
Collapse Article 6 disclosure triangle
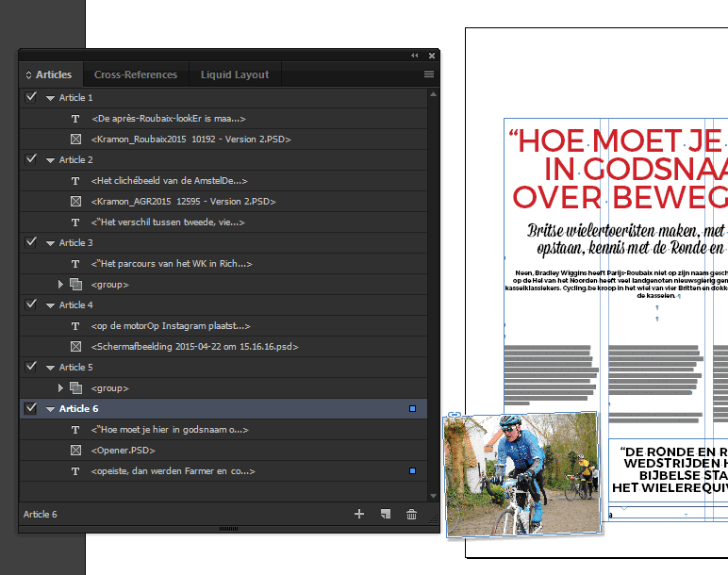click(x=51, y=409)
